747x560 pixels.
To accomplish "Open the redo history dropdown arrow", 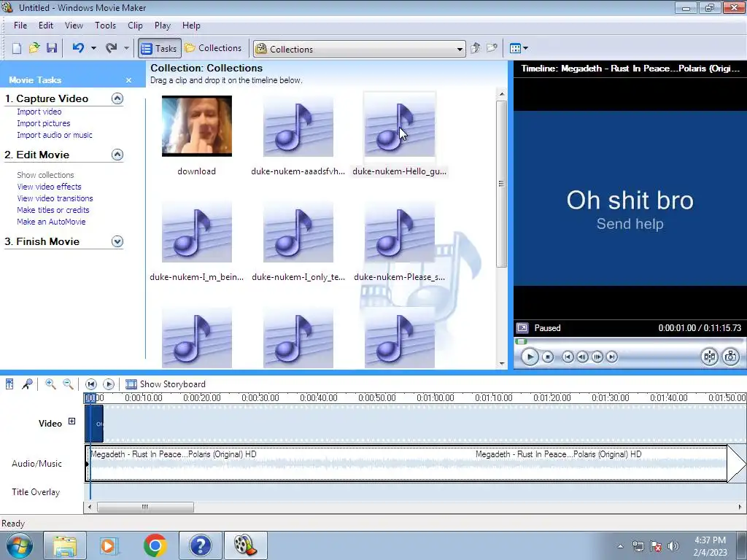I will coord(126,48).
